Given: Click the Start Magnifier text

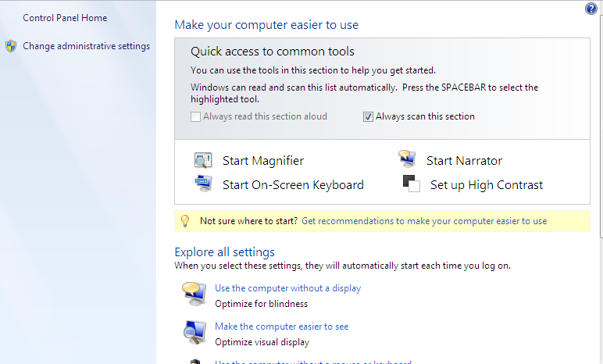Looking at the screenshot, I should (x=263, y=161).
